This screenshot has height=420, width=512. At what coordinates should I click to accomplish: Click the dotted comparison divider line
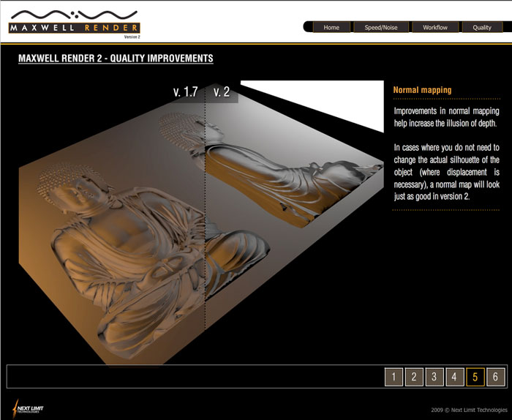click(x=205, y=209)
